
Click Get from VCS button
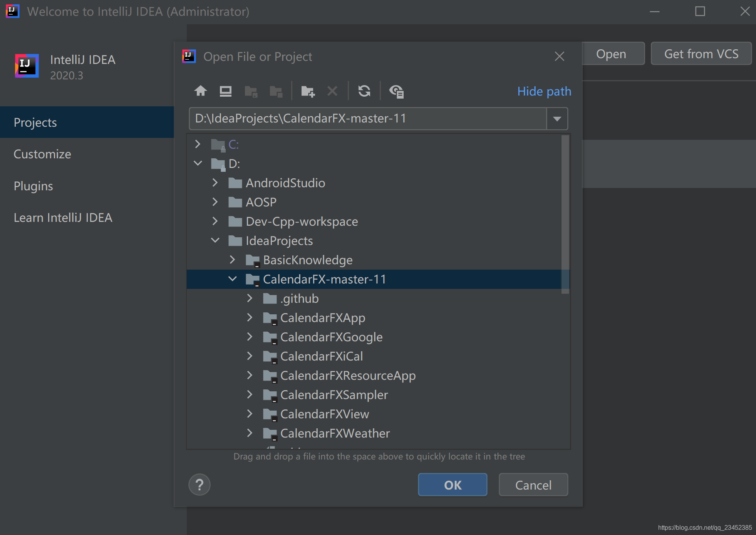[701, 54]
